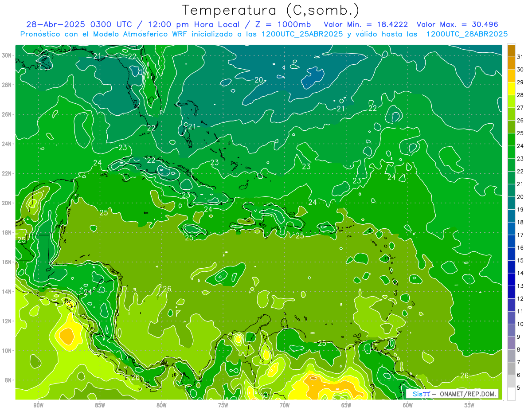The height and width of the screenshot is (411, 532).
Task: Click the 'Valor Max. = 30.496' text
Action: [458, 24]
